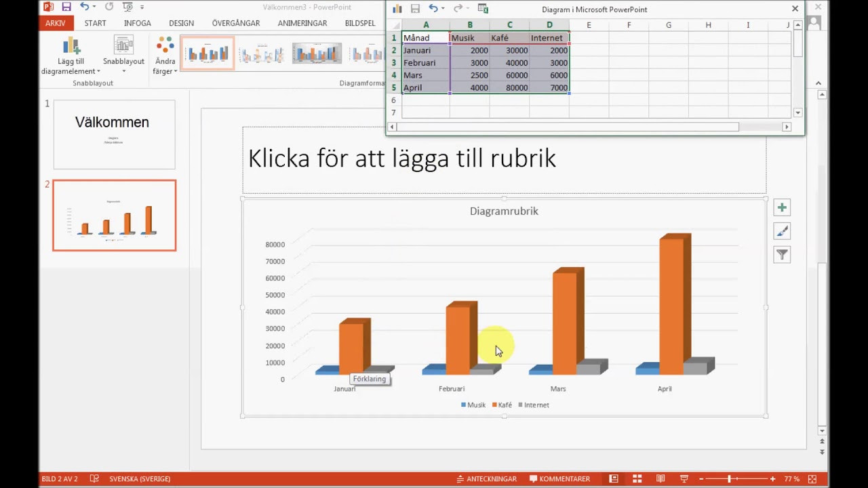Viewport: 868px width, 488px height.
Task: Switch to the INFOGA ribbon tab
Action: tap(138, 23)
